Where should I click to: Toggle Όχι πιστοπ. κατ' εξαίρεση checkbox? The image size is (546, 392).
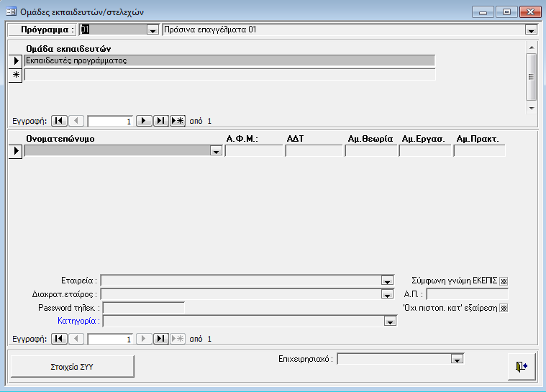[x=504, y=308]
